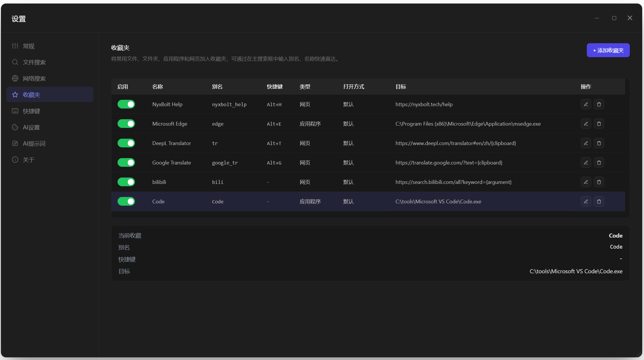644x360 pixels.
Task: Delete the bilibili favorite entry
Action: coord(599,182)
